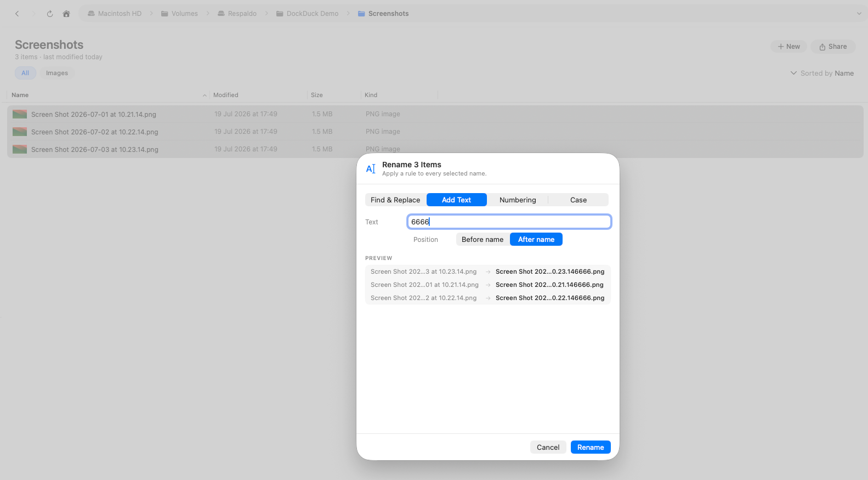Switch to Numbering tab
This screenshot has width=868, height=480.
(518, 200)
